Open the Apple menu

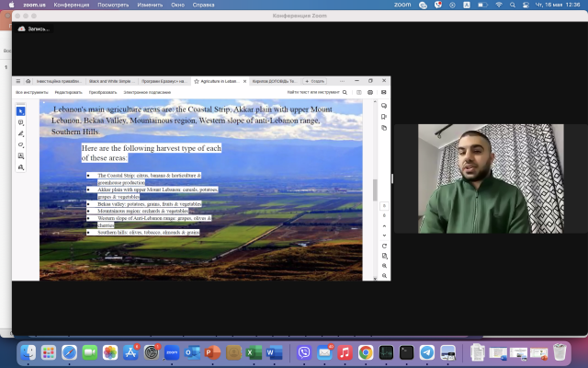pyautogui.click(x=11, y=5)
